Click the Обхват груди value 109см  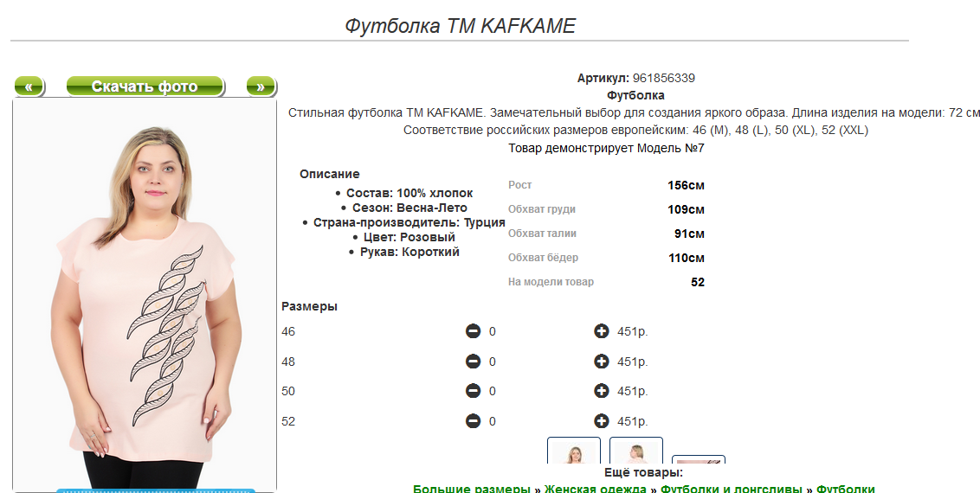pos(686,209)
